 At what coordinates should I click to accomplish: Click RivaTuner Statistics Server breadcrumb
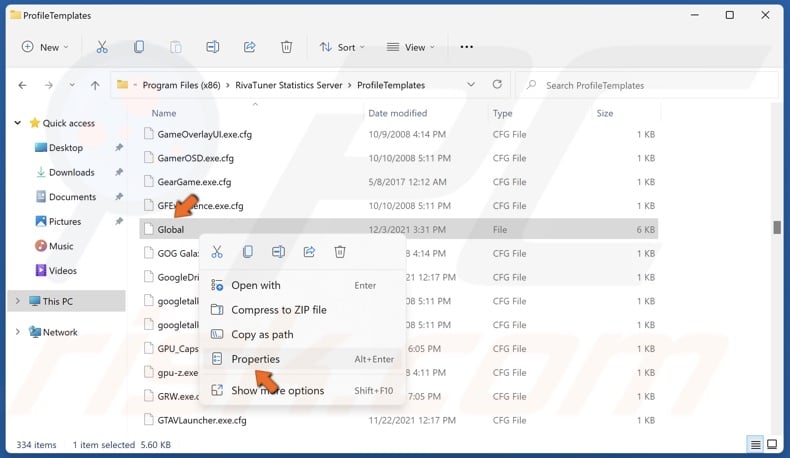point(289,85)
